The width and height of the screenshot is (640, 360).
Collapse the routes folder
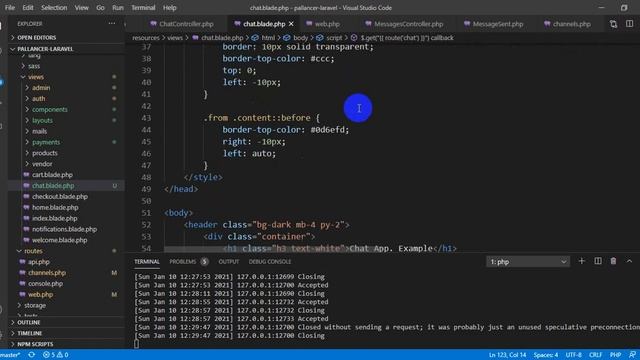click(33, 251)
